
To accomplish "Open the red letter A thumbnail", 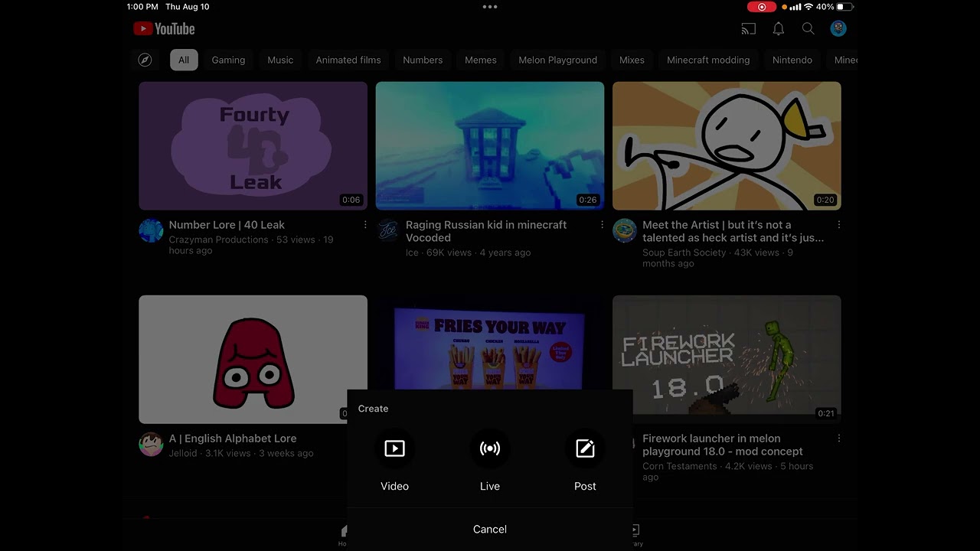I will pyautogui.click(x=253, y=359).
